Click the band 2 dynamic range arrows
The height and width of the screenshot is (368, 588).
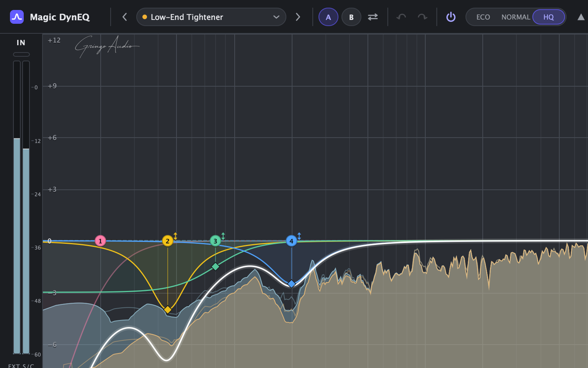tap(175, 236)
